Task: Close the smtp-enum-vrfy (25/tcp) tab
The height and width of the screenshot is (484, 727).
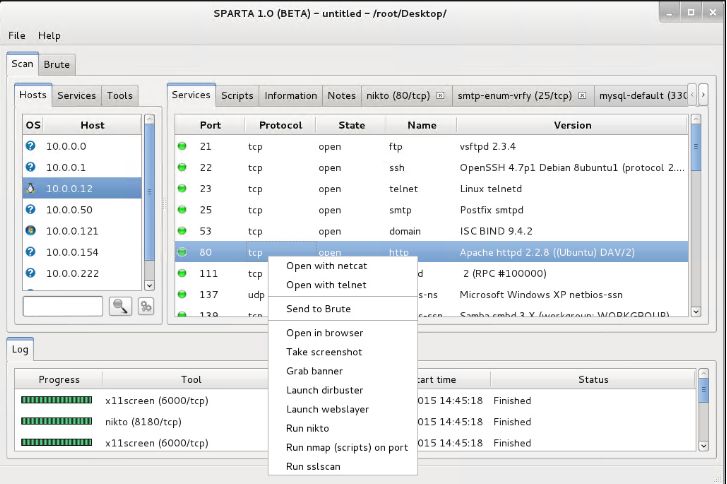Action: point(581,96)
